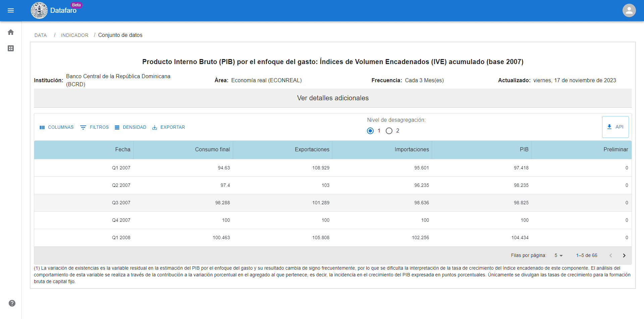Click Exportaciones value 108.929
The height and width of the screenshot is (319, 644).
tap(321, 168)
